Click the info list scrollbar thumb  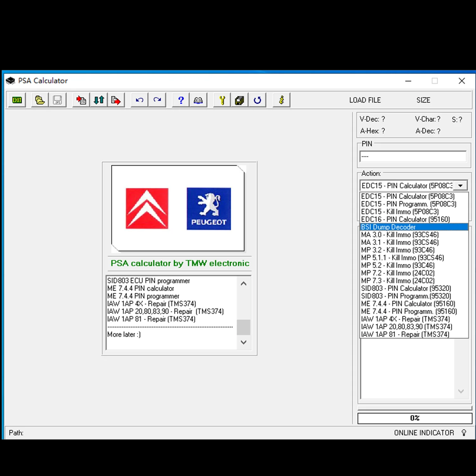tap(244, 327)
